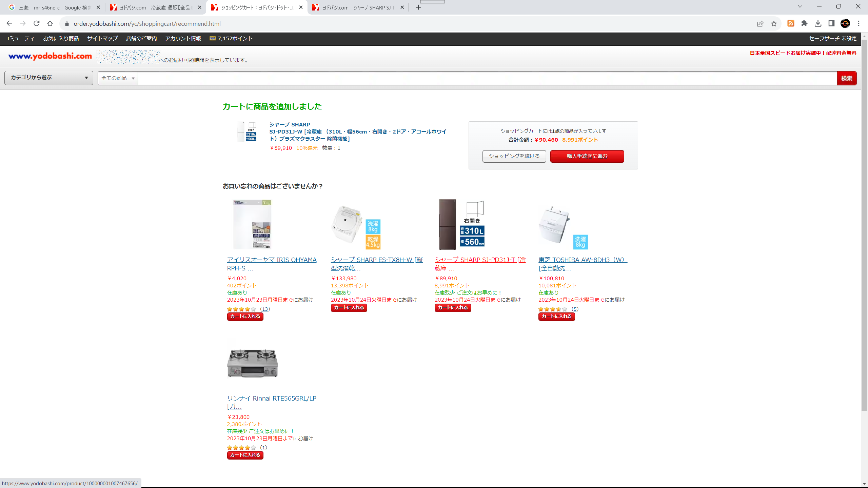Click ショッピングを続ける button
The height and width of the screenshot is (488, 868).
(514, 156)
